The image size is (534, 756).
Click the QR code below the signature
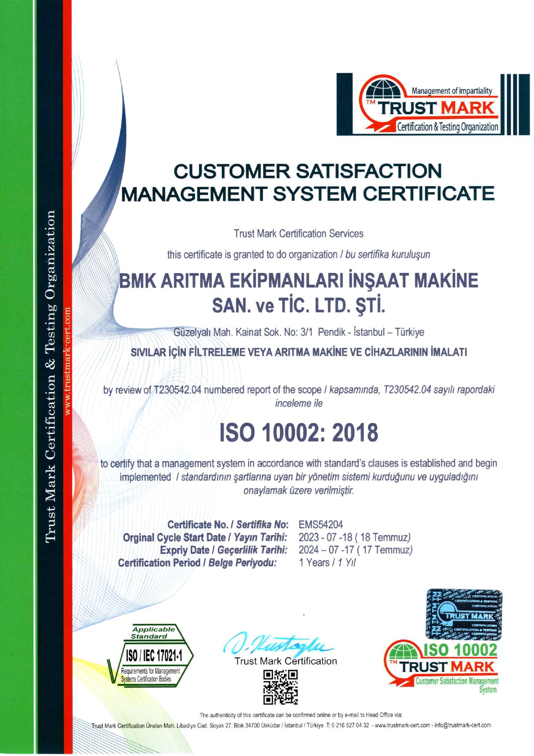click(x=280, y=687)
